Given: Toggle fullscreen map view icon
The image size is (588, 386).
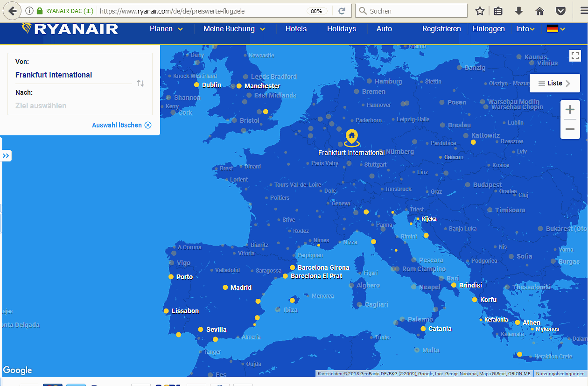Looking at the screenshot, I should (x=575, y=56).
